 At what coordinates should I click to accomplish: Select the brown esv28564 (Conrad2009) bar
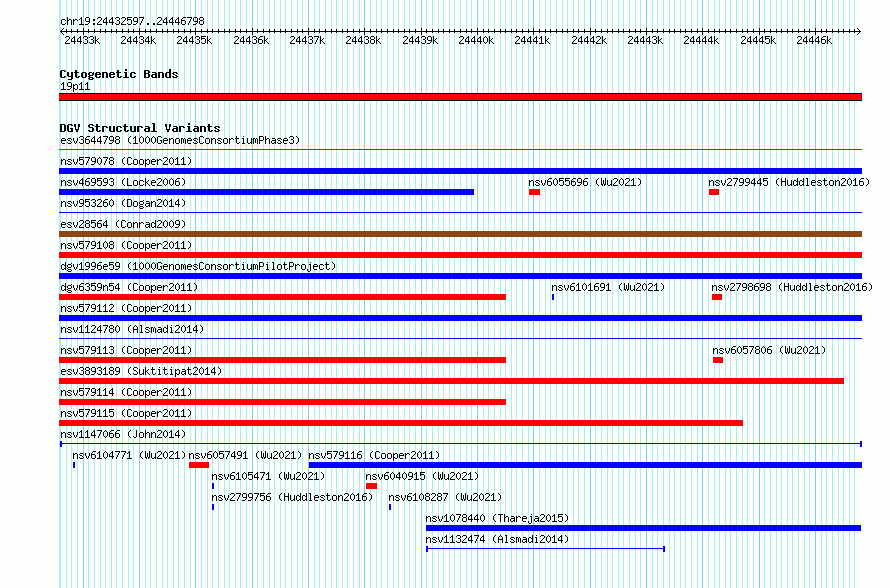pyautogui.click(x=460, y=234)
